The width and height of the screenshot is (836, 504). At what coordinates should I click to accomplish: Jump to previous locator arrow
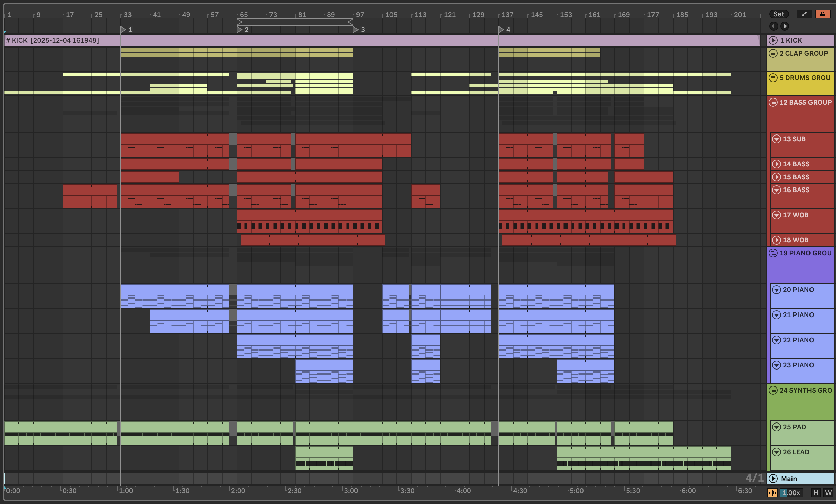pyautogui.click(x=774, y=26)
